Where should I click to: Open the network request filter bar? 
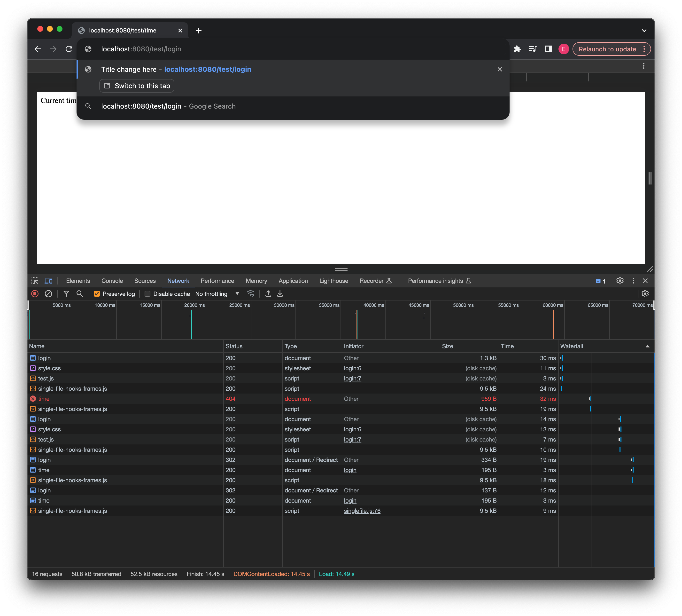tap(66, 294)
